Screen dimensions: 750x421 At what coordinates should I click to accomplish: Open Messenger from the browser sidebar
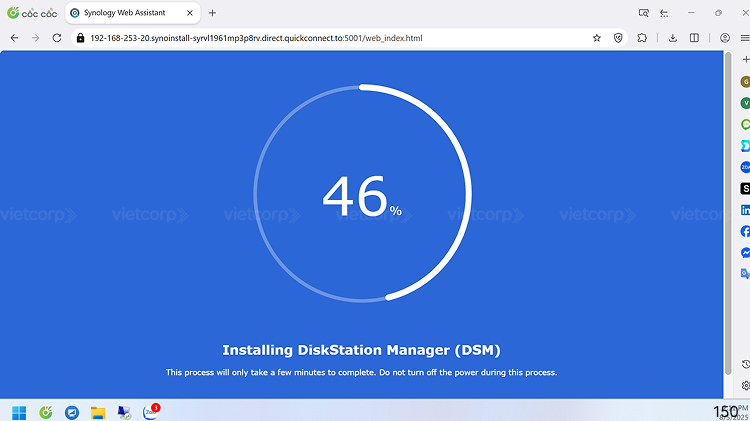[745, 252]
